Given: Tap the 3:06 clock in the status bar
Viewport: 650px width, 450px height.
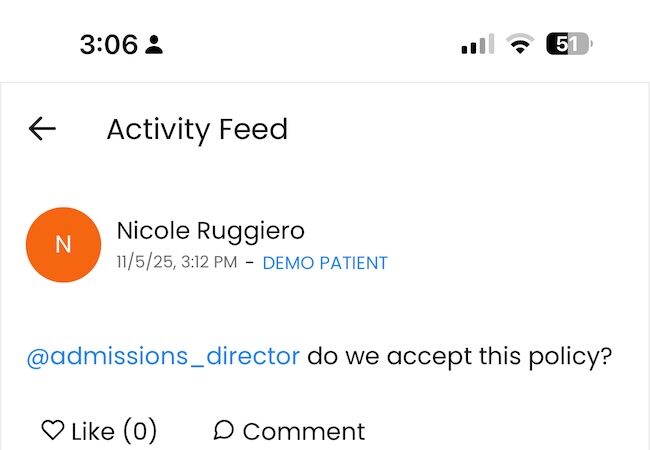Looking at the screenshot, I should pyautogui.click(x=108, y=45).
